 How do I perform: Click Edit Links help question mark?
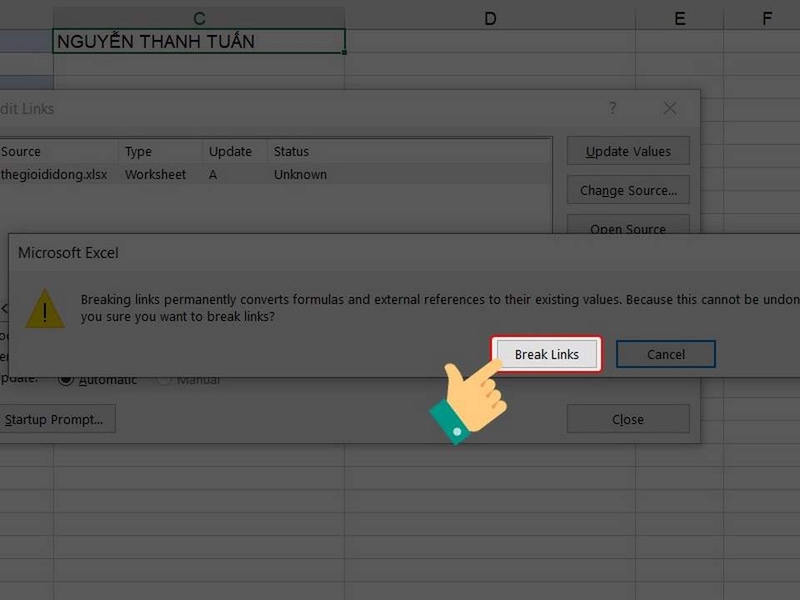point(612,108)
